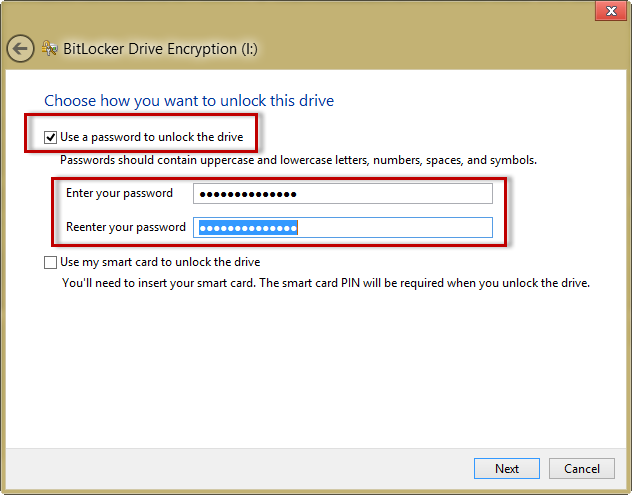Click the 'Enter your password' field label
Viewport: 632px width, 495px height.
(x=119, y=193)
